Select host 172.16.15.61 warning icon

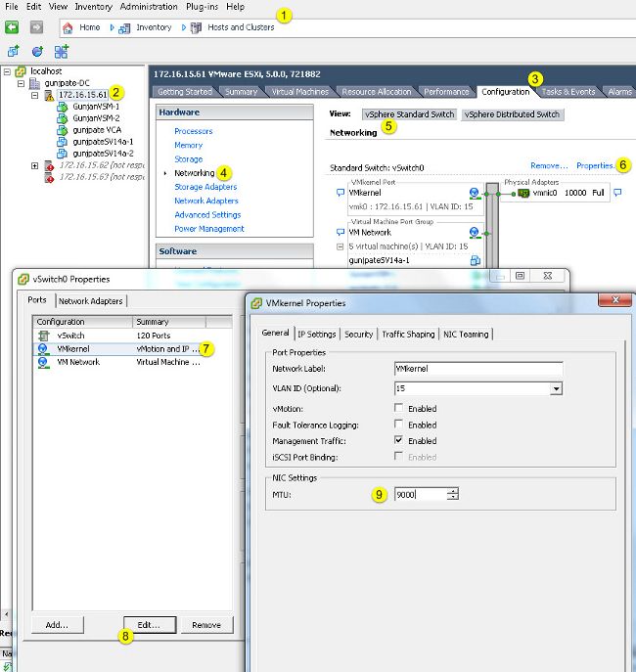tap(49, 95)
